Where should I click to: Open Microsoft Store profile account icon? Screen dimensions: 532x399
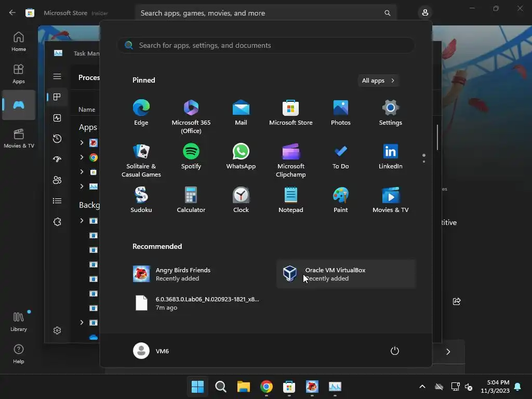pyautogui.click(x=425, y=13)
